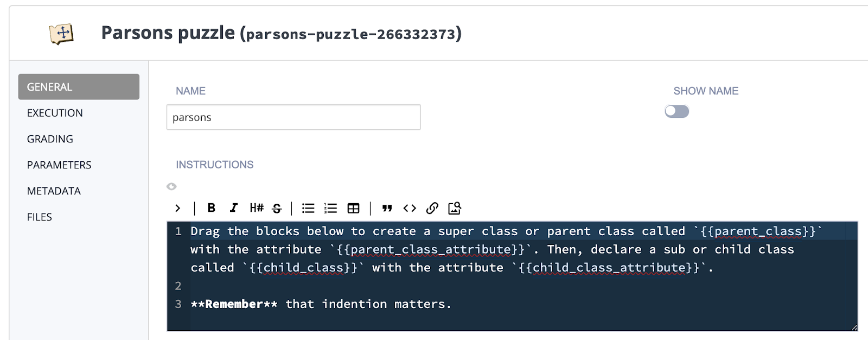Insert a hyperlink using the chain link icon
The width and height of the screenshot is (868, 340).
pos(432,208)
